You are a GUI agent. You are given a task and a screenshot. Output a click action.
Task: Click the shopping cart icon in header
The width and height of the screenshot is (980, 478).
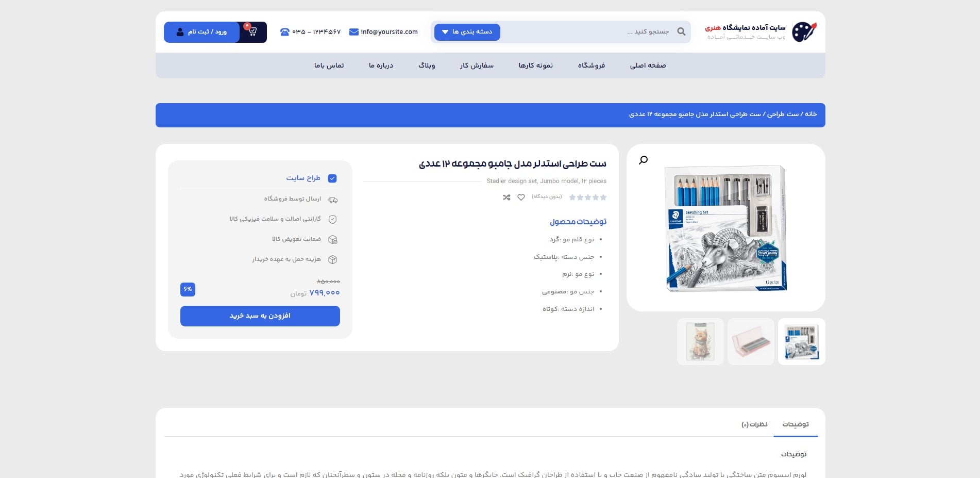[252, 31]
